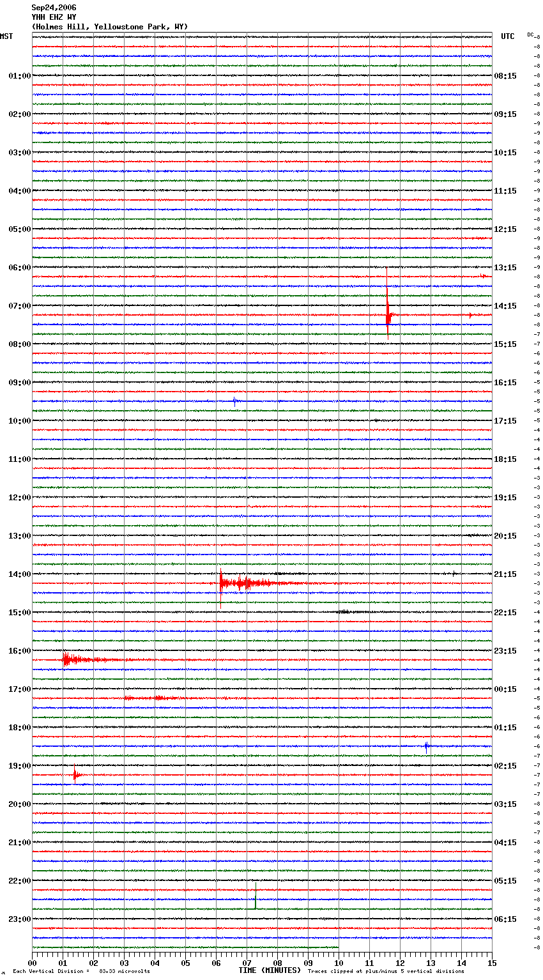Click the 00:15 UTC time label

click(505, 689)
